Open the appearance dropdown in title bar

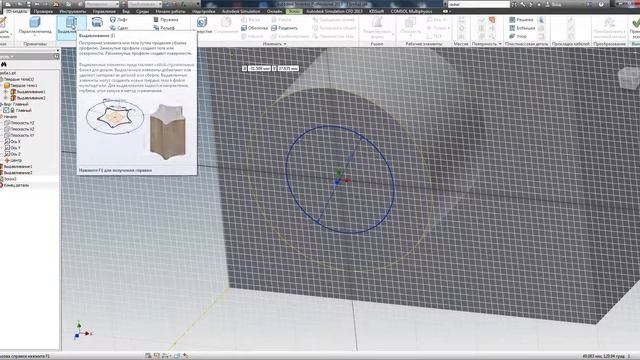[145, 4]
